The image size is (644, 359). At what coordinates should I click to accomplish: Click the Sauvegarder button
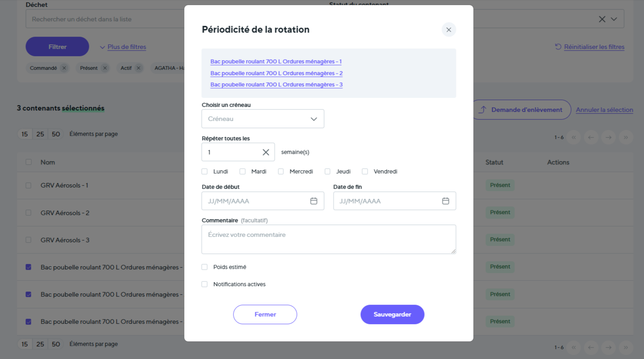(x=392, y=314)
